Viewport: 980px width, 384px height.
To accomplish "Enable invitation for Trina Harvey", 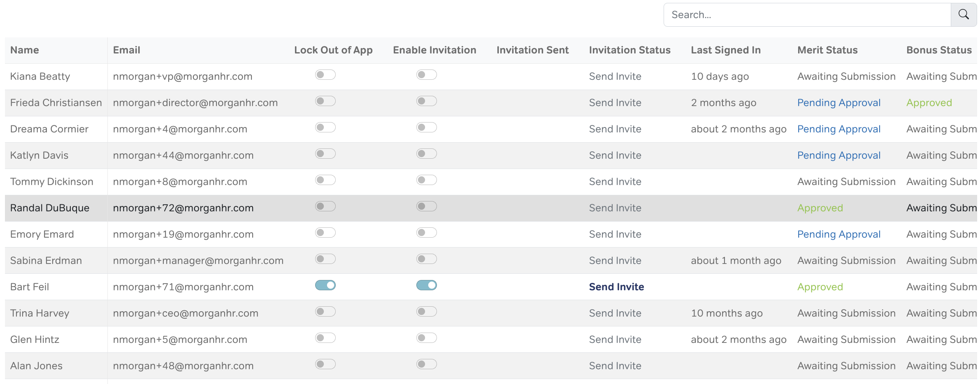I will click(426, 312).
